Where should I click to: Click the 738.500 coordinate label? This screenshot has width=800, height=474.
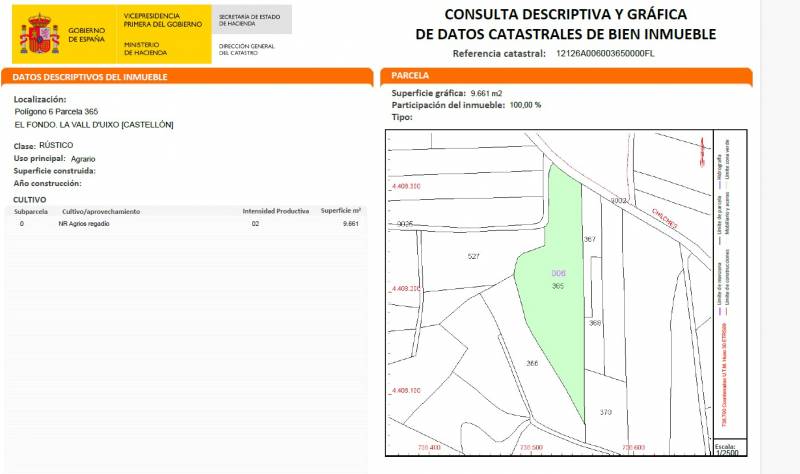click(x=531, y=447)
